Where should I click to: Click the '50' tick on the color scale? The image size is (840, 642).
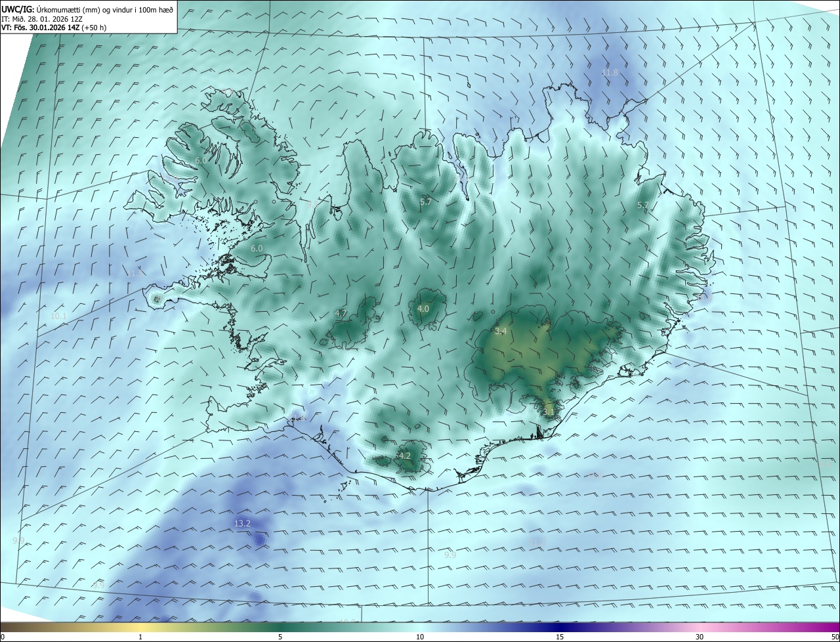tap(835, 637)
